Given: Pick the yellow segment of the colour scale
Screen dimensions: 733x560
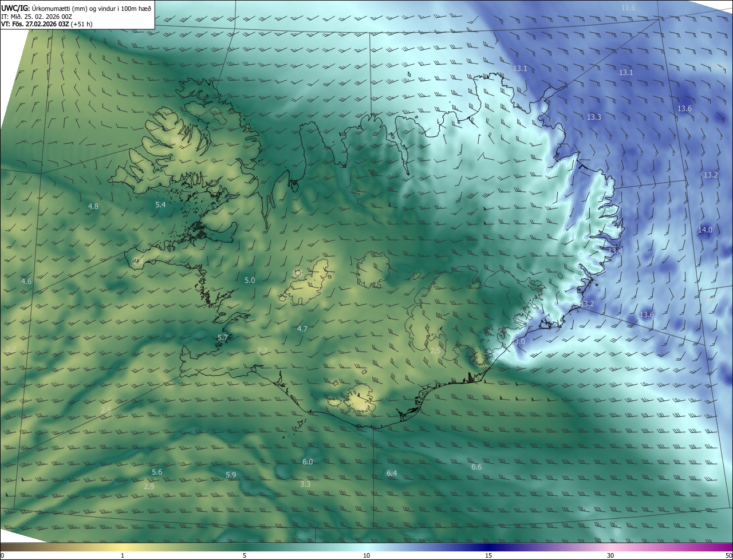Looking at the screenshot, I should [123, 547].
